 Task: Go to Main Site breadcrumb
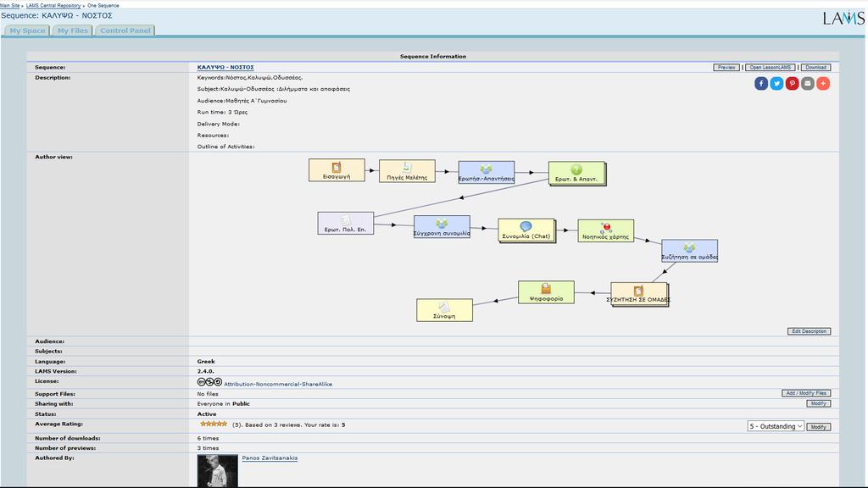(9, 6)
